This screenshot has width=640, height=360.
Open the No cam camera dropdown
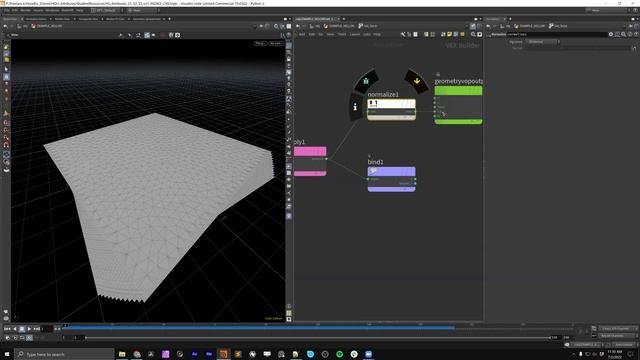coord(276,43)
